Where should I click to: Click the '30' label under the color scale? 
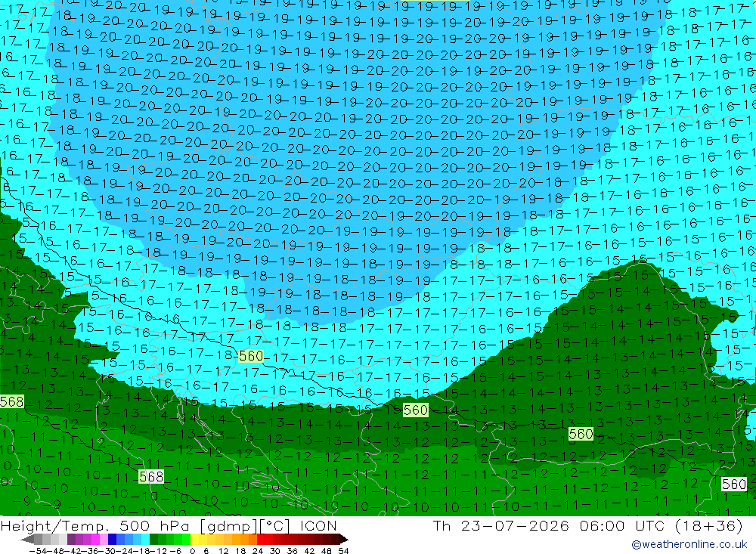tap(275, 551)
